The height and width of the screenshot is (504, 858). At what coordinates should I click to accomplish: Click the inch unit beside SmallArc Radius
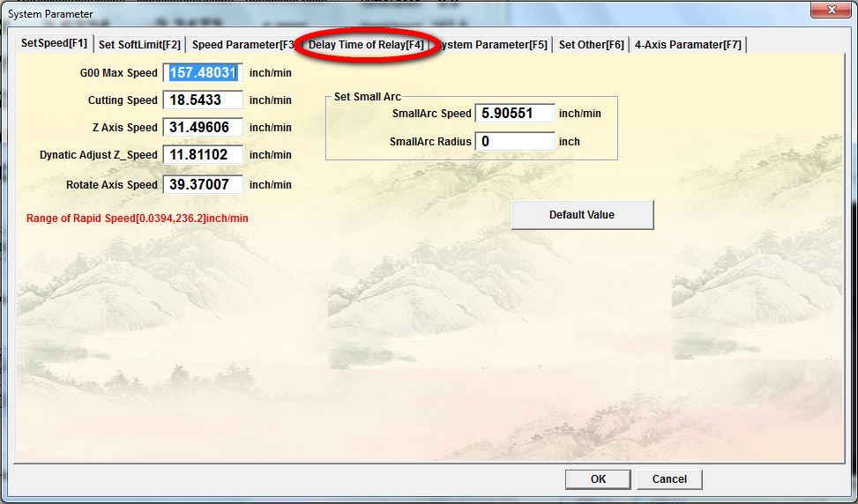[569, 142]
